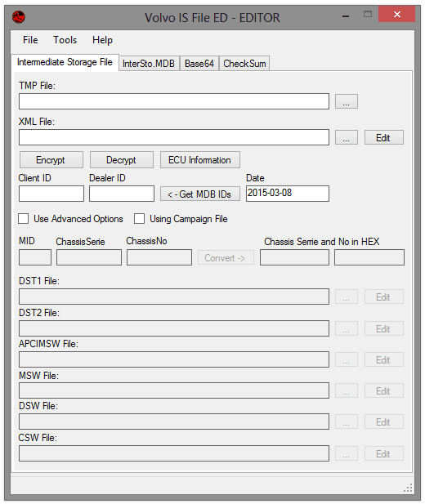Click the Encrypt button
Screen dimensions: 425x504
(51, 160)
